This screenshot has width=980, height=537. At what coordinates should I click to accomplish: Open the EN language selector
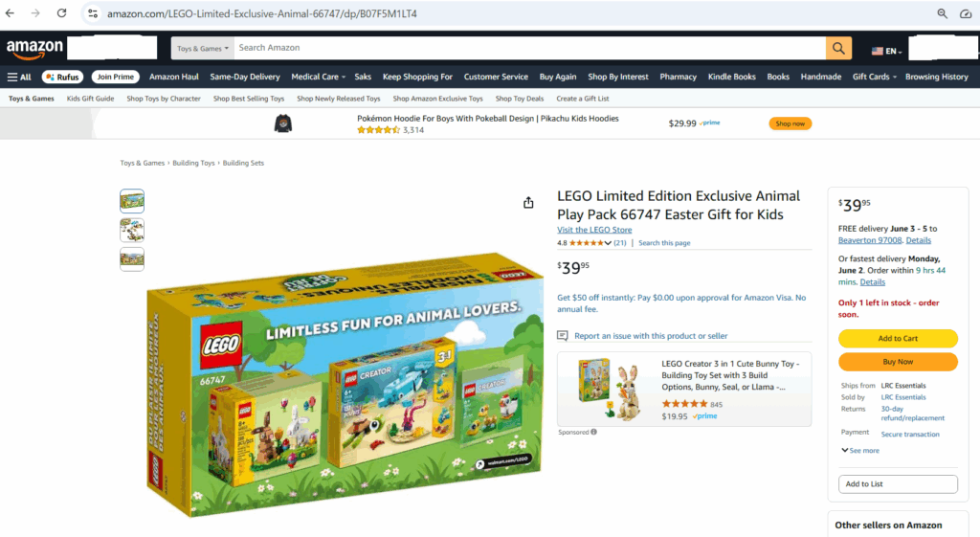[x=887, y=52]
